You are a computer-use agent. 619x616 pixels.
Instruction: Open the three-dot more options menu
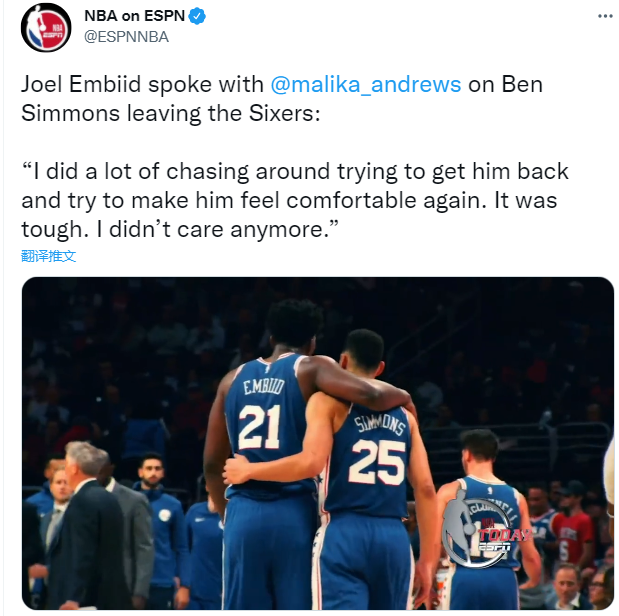pyautogui.click(x=605, y=16)
